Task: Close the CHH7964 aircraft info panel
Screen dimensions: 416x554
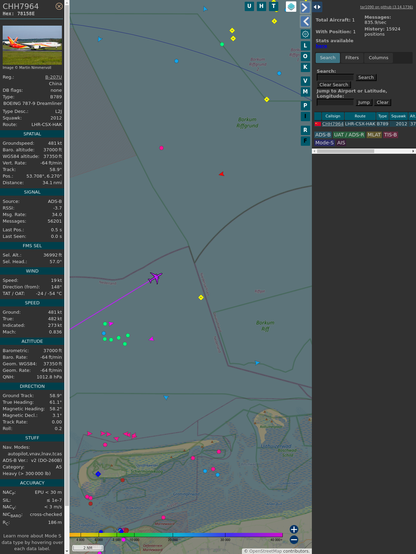Action: coord(59,6)
